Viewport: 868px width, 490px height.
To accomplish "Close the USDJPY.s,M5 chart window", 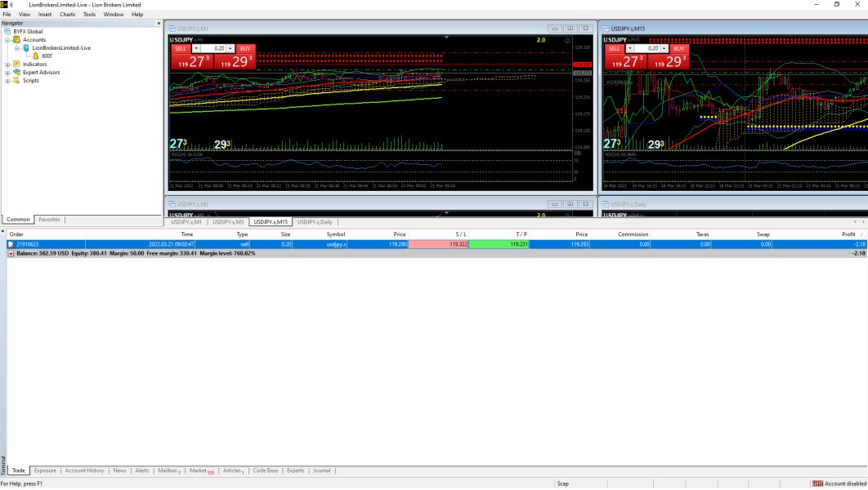I will click(x=585, y=204).
